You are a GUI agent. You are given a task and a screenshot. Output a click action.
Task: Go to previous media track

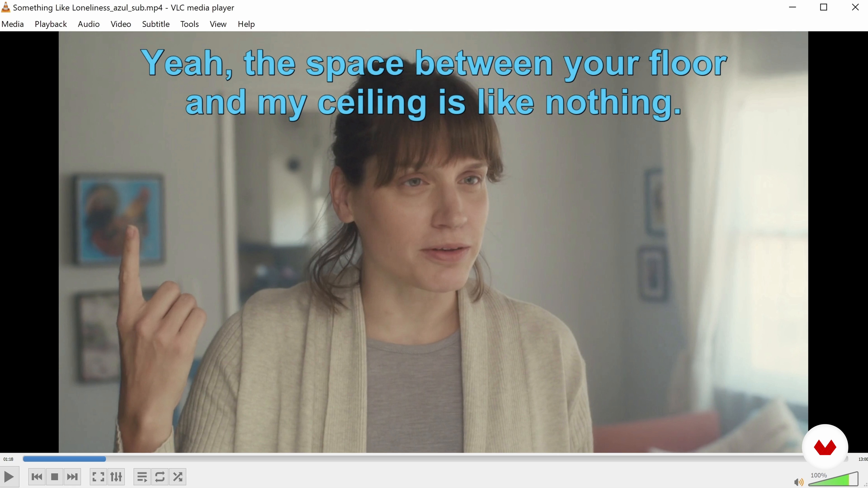[37, 476]
